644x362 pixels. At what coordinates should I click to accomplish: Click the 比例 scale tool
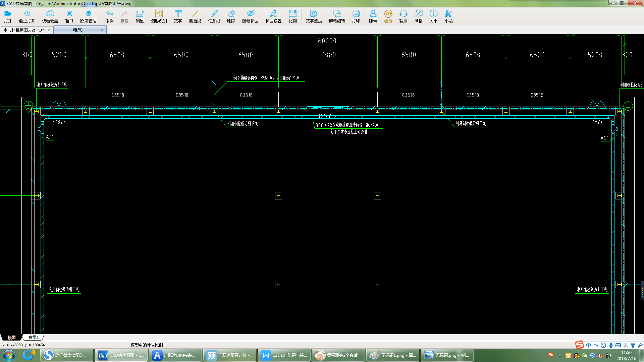tap(292, 16)
